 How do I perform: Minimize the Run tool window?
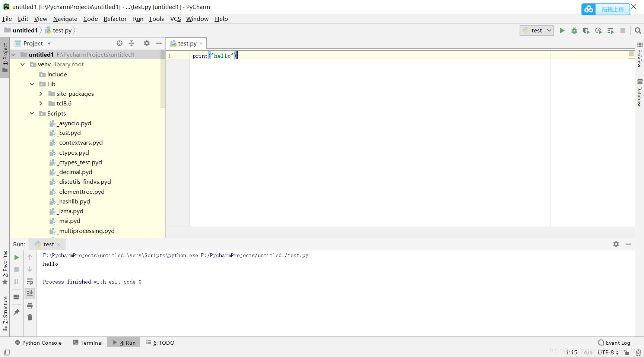click(628, 244)
